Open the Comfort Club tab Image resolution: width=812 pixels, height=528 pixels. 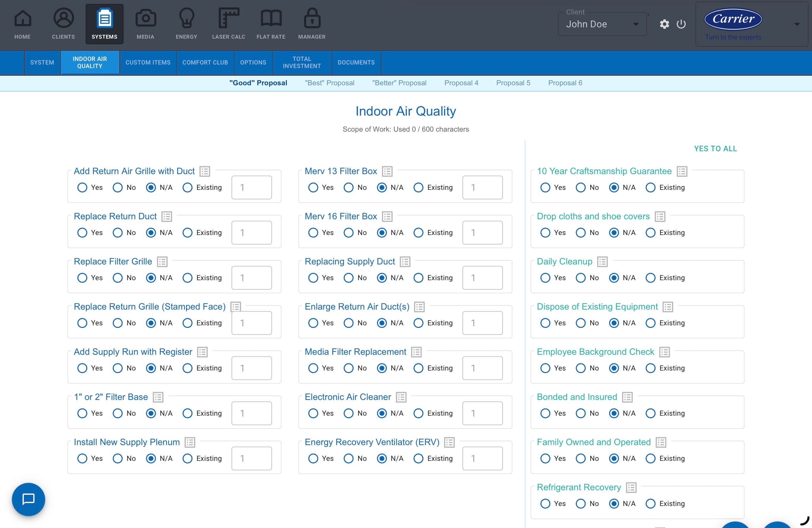coord(205,62)
